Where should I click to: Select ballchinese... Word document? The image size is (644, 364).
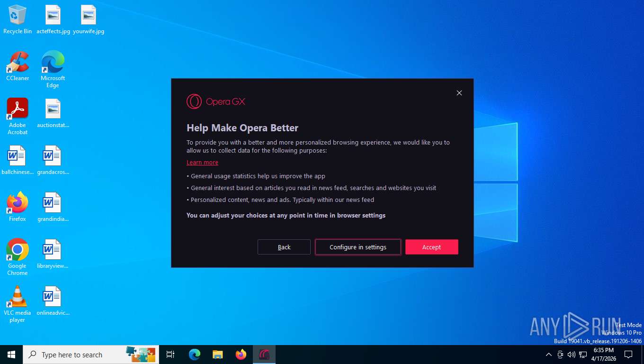coord(18,161)
